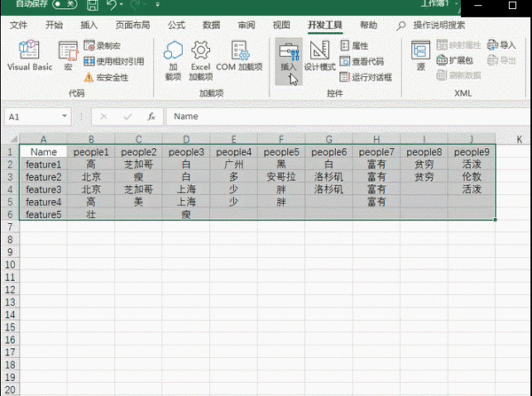Viewport: 532px width, 396px height.
Task: Customize the Quick Access Toolbar dropdown
Action: 158,4
